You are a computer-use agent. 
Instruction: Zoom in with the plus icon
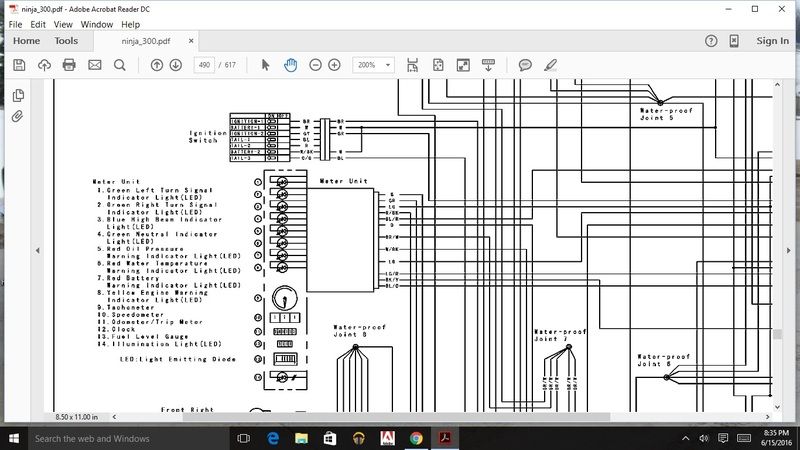click(334, 65)
